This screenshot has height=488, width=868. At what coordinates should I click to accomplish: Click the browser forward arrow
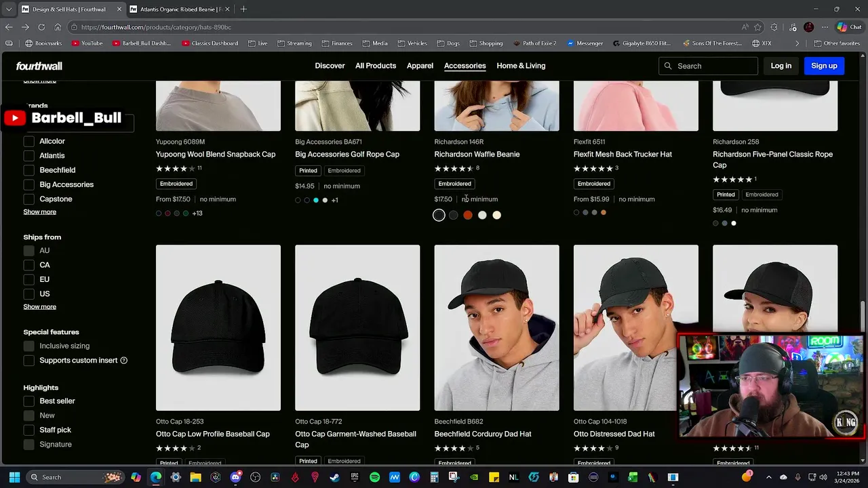coord(25,27)
